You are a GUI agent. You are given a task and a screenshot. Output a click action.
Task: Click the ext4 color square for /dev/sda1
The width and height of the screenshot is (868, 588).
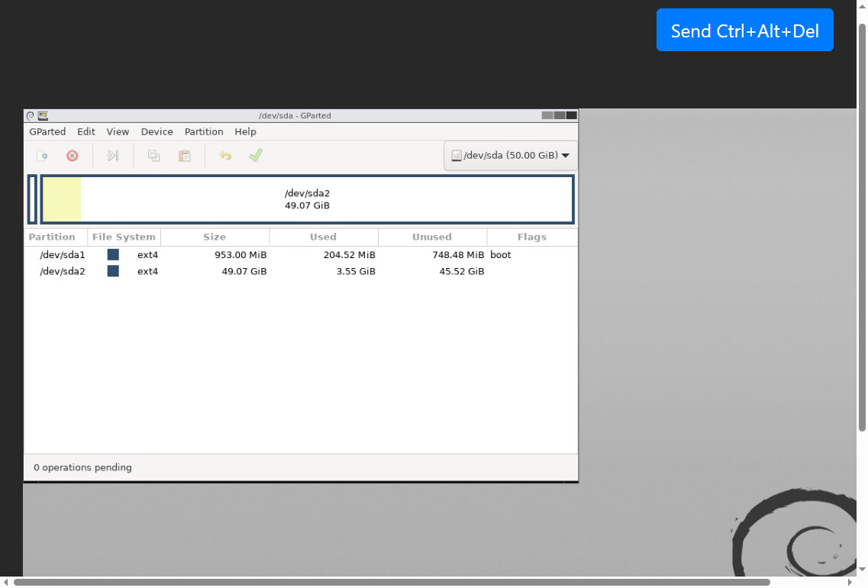click(113, 255)
